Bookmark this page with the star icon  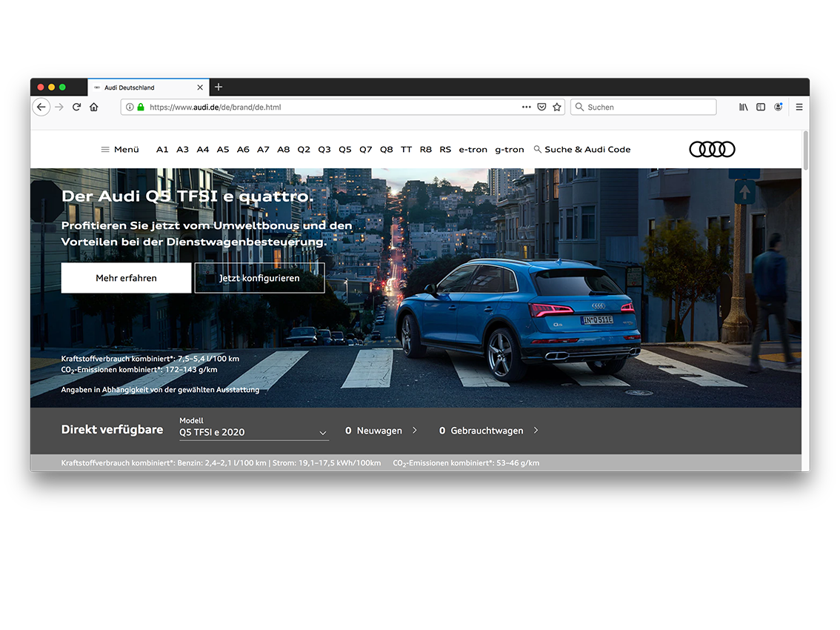pos(557,107)
